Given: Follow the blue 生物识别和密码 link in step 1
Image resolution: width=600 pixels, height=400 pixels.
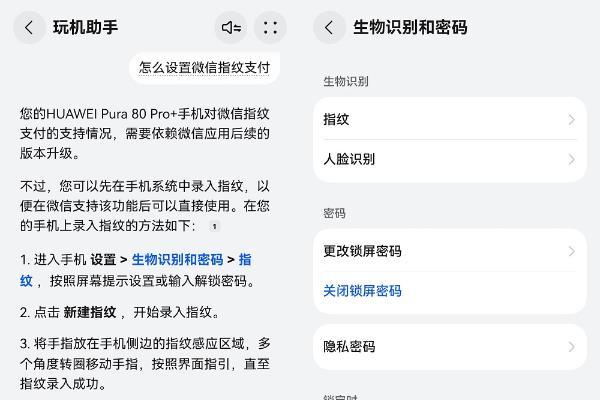Looking at the screenshot, I should pyautogui.click(x=177, y=260).
